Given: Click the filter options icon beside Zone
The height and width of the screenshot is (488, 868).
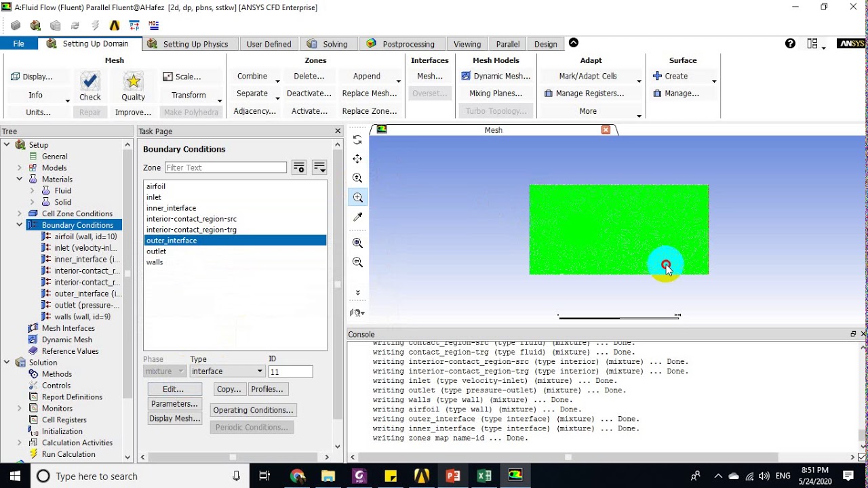Looking at the screenshot, I should pyautogui.click(x=298, y=167).
